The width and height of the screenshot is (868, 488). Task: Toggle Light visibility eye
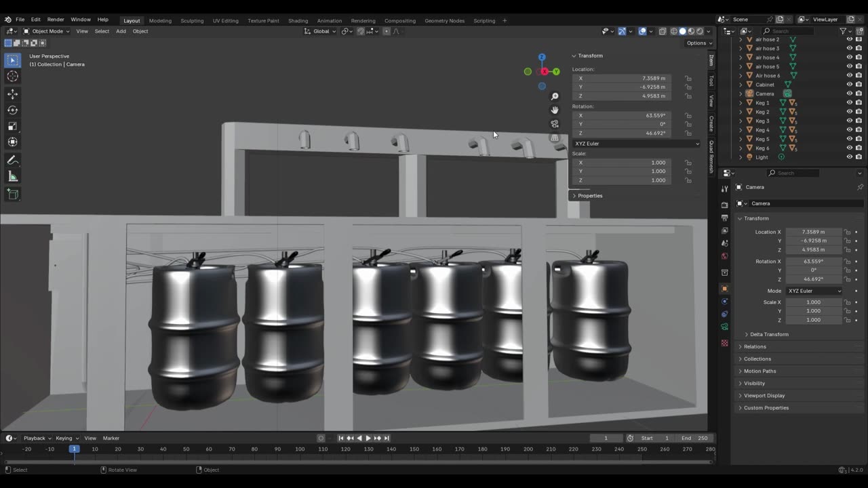(849, 157)
